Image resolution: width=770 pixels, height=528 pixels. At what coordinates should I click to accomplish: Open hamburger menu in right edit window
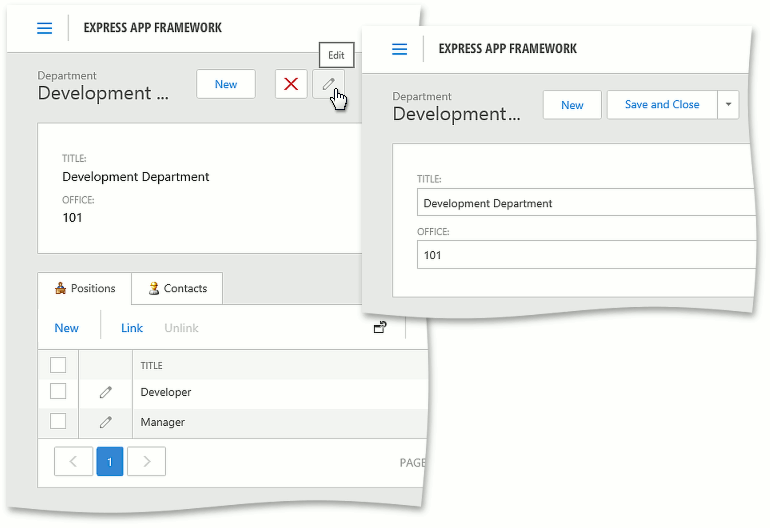point(400,49)
